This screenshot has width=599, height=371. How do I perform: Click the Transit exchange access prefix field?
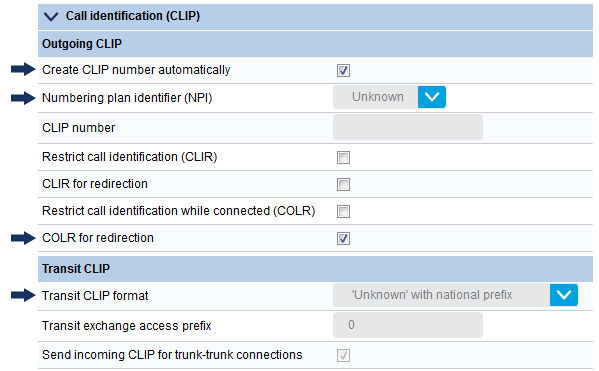coord(408,325)
